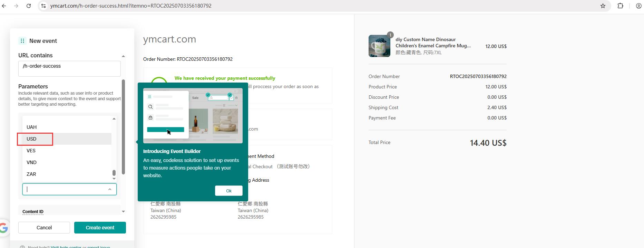Viewport: 644px width, 248px height.
Task: Click the browser back arrow
Action: click(x=4, y=6)
